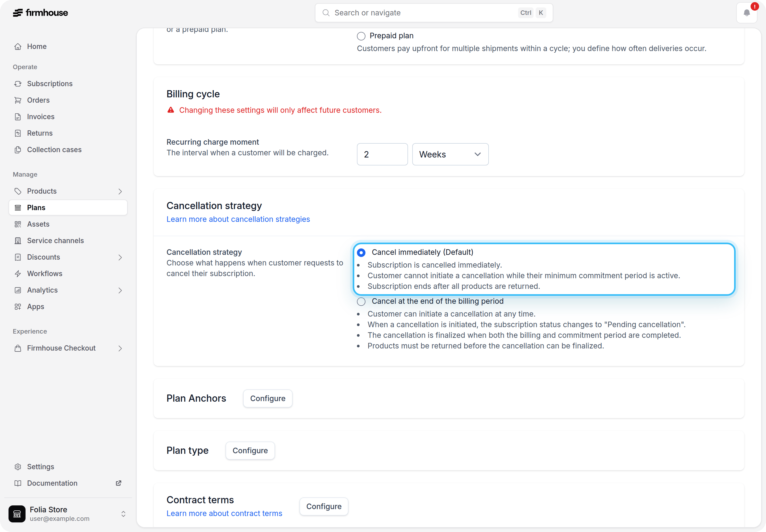
Task: Configure Contract terms
Action: pyautogui.click(x=324, y=506)
